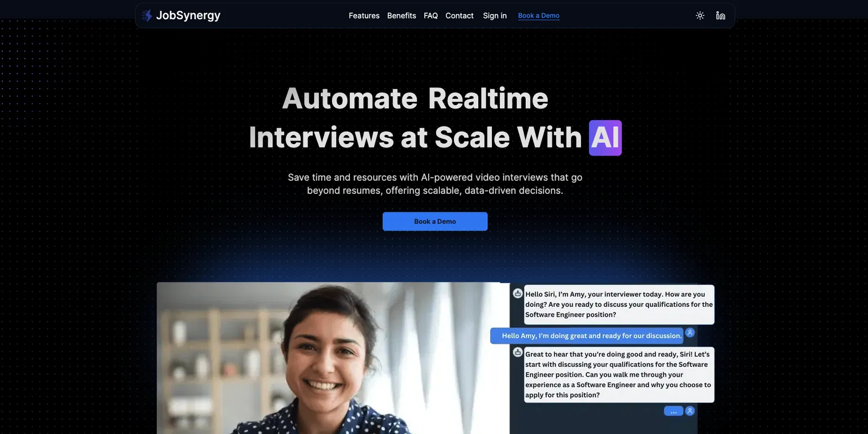Click Book a Demo in the navbar
868x434 pixels.
(x=539, y=15)
